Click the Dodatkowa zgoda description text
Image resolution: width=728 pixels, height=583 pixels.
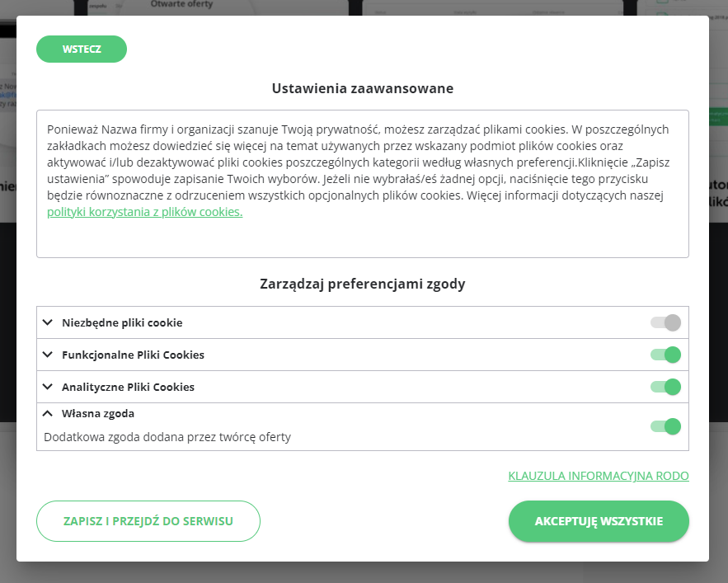[x=167, y=437]
